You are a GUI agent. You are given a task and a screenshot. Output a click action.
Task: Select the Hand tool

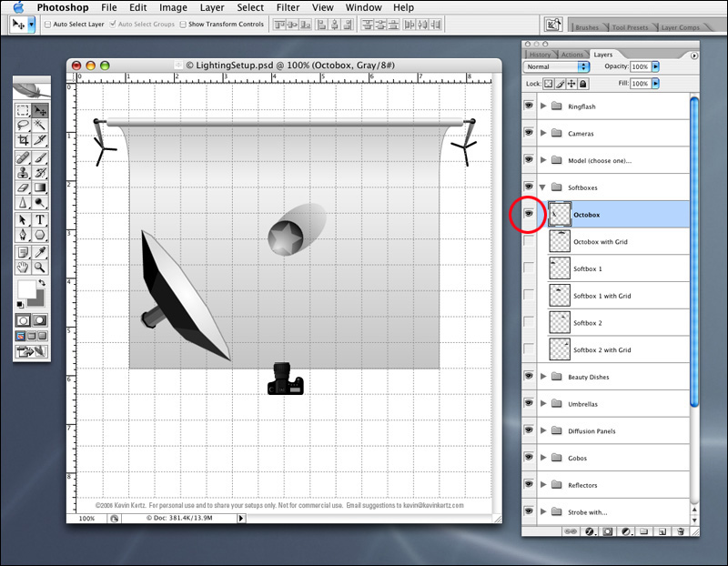23,268
